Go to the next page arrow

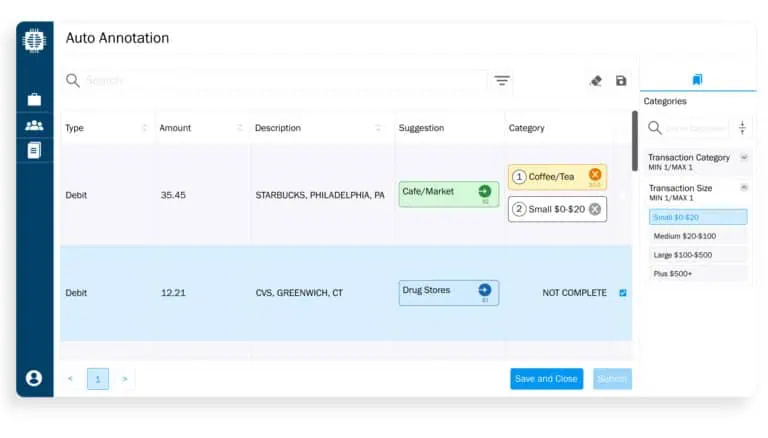(125, 379)
